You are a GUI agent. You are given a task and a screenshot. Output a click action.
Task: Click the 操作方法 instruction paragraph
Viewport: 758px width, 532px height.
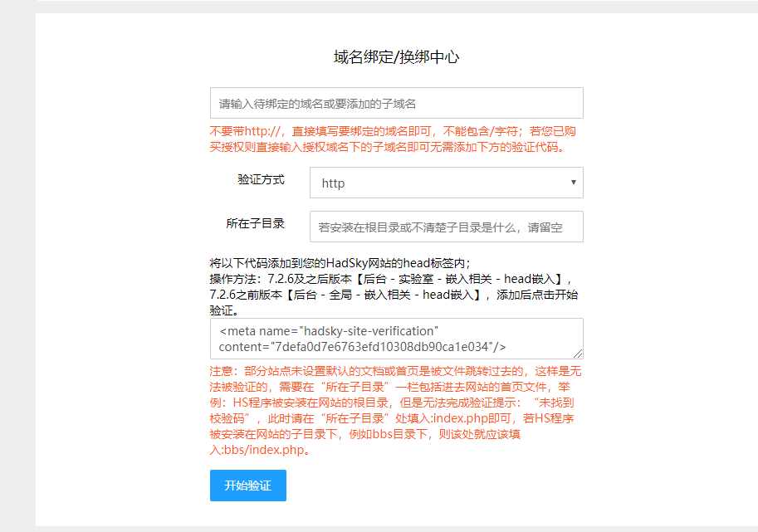coord(390,286)
